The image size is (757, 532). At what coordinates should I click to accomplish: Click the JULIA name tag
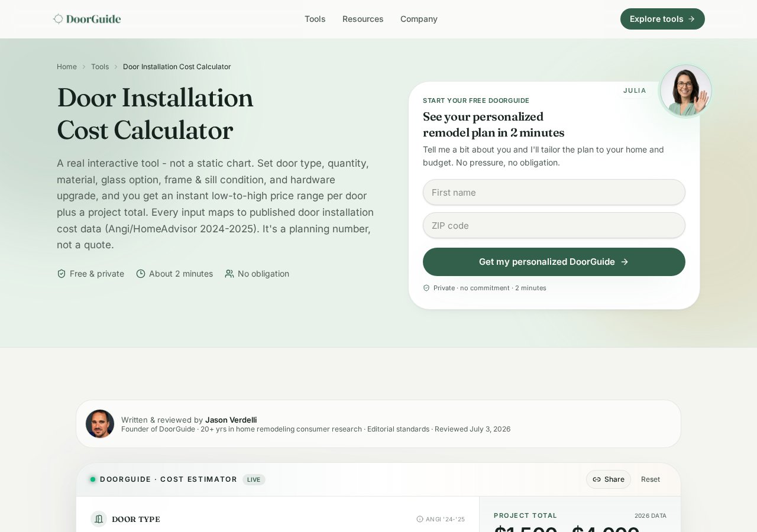635,90
